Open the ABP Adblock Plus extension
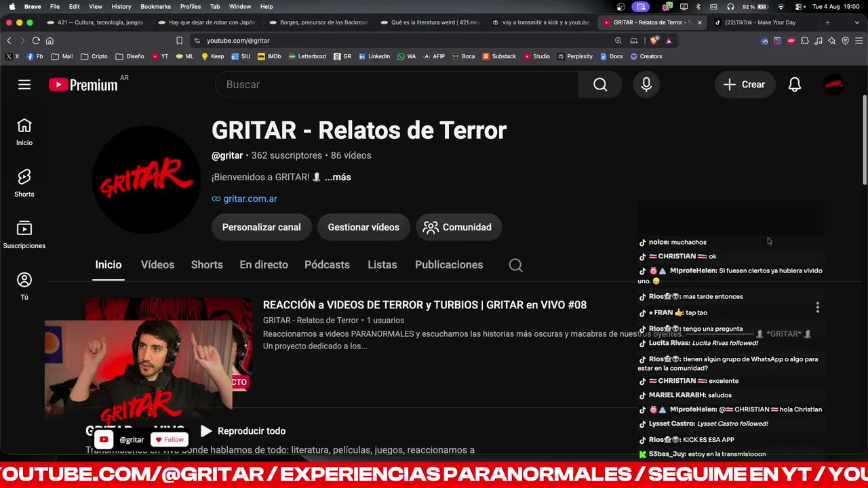This screenshot has height=488, width=868. coord(791,41)
